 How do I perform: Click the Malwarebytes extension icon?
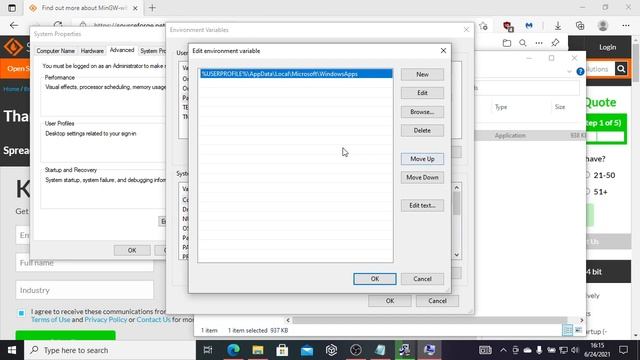tap(529, 26)
